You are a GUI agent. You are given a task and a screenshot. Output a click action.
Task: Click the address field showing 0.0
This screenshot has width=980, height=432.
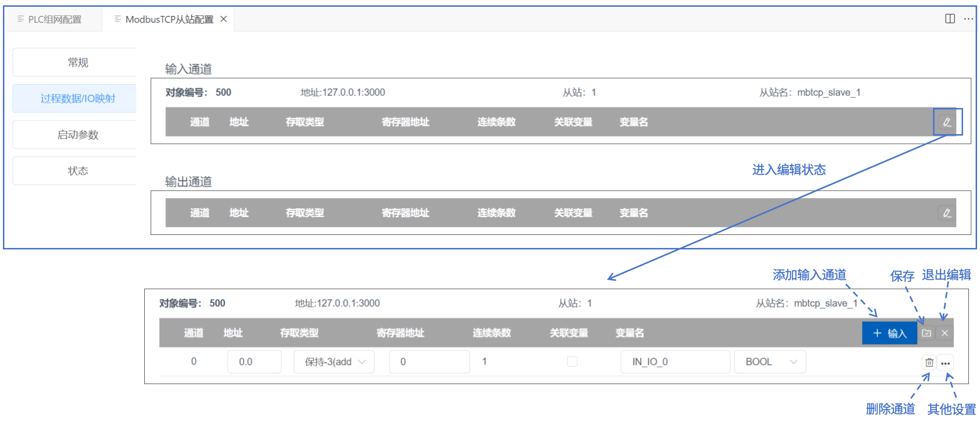(255, 362)
